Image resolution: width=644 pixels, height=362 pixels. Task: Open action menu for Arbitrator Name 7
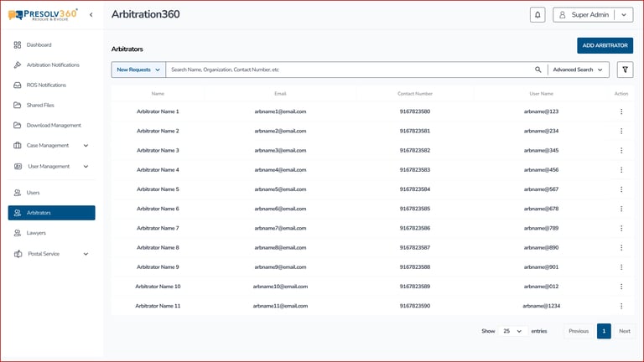coord(621,228)
